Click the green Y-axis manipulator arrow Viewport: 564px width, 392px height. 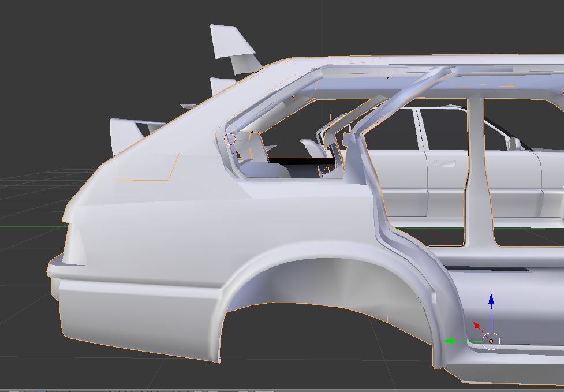click(447, 341)
